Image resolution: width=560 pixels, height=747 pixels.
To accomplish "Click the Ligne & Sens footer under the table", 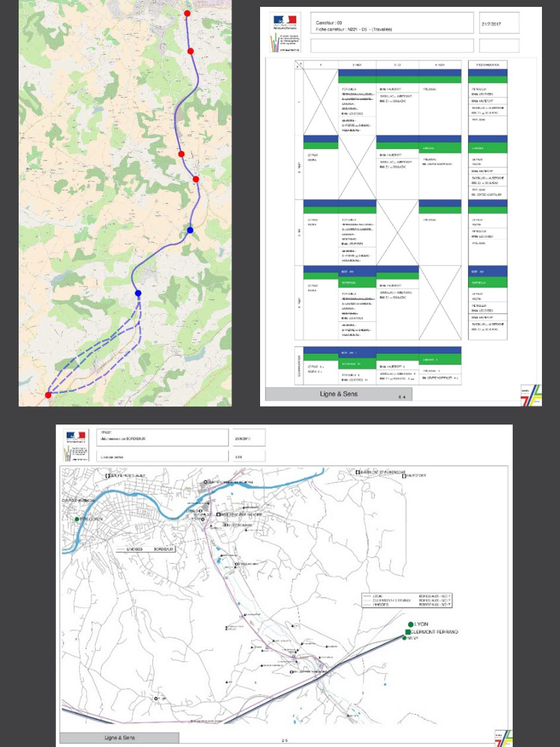I will click(338, 394).
